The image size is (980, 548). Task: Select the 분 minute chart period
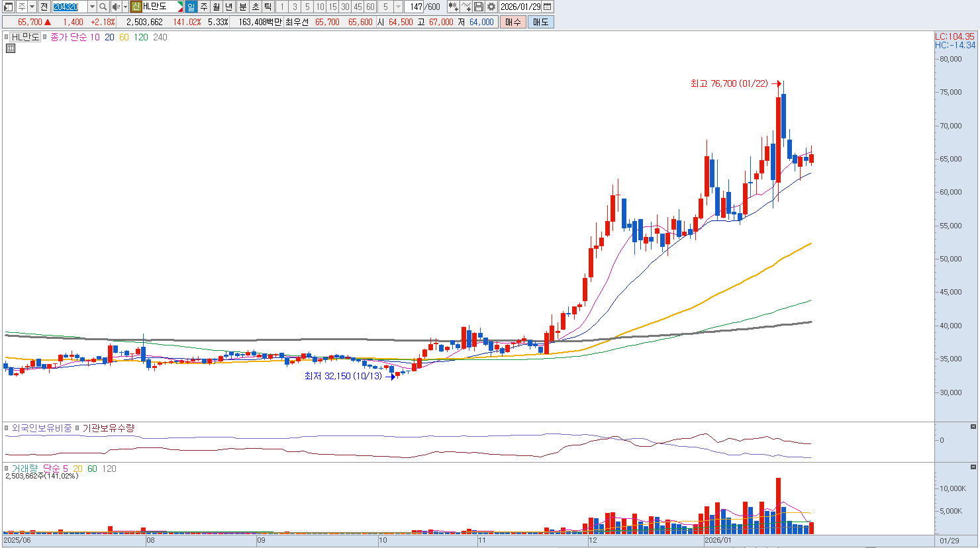click(242, 7)
